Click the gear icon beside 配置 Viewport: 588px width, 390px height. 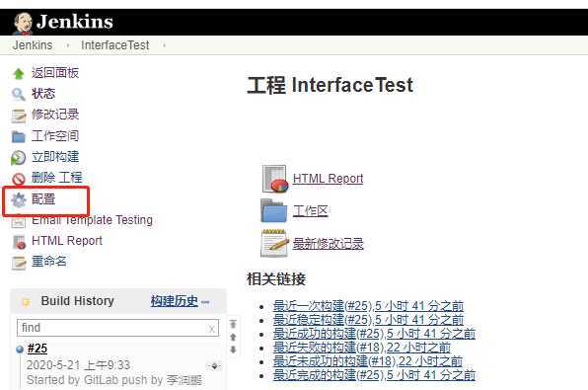(x=19, y=200)
